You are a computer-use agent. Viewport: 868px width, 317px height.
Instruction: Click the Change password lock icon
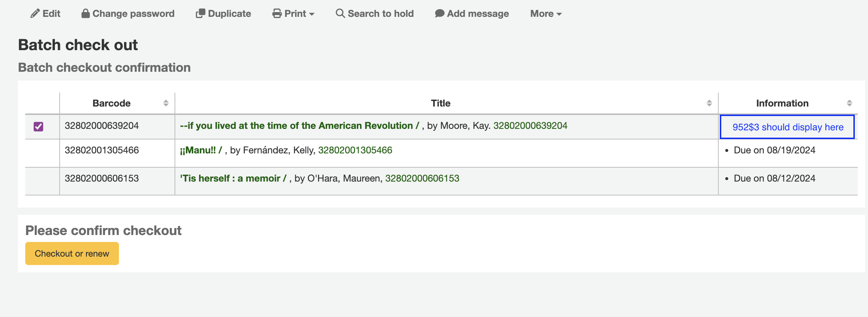(x=86, y=14)
